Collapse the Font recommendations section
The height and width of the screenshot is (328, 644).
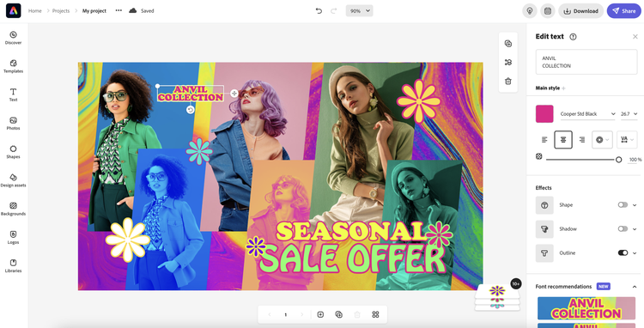coord(635,287)
